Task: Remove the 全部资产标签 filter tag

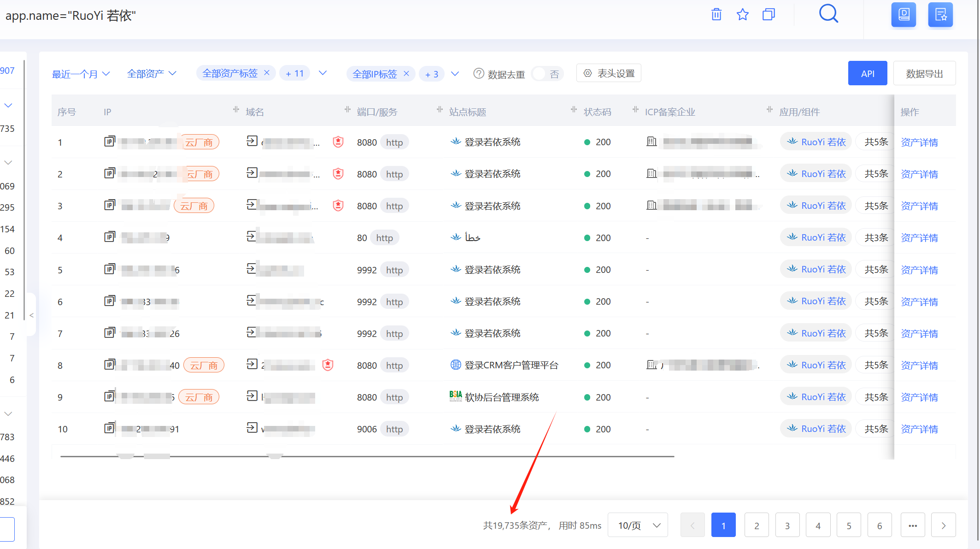Action: pos(267,73)
